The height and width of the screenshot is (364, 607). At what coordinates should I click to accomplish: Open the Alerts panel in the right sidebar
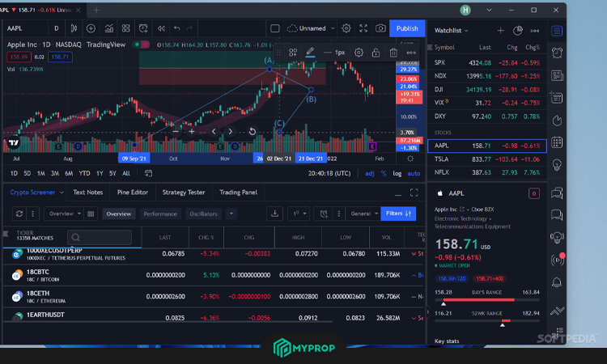tap(557, 53)
